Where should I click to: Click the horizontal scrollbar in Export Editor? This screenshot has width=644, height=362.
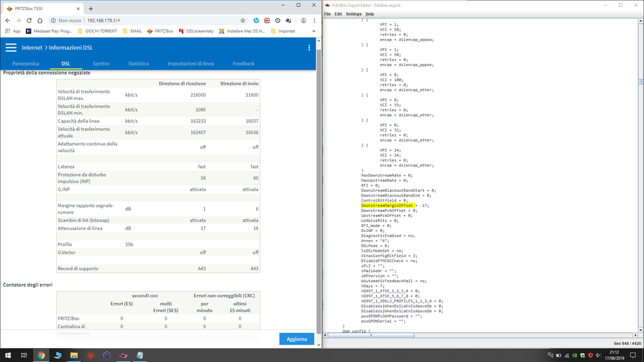click(x=478, y=336)
